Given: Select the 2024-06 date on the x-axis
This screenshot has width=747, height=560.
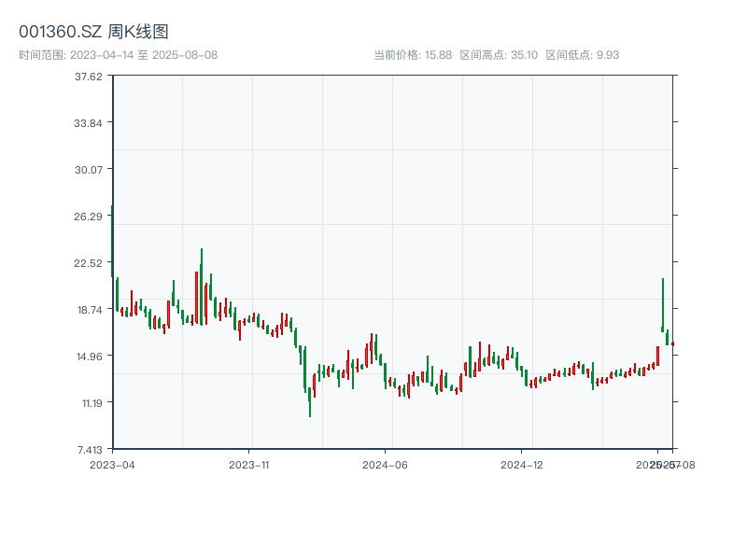Looking at the screenshot, I should 387,464.
